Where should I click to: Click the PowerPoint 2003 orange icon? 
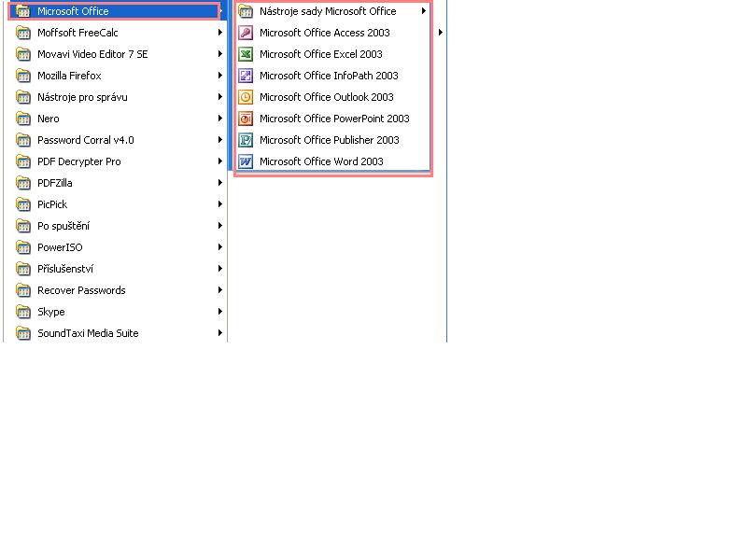[246, 119]
